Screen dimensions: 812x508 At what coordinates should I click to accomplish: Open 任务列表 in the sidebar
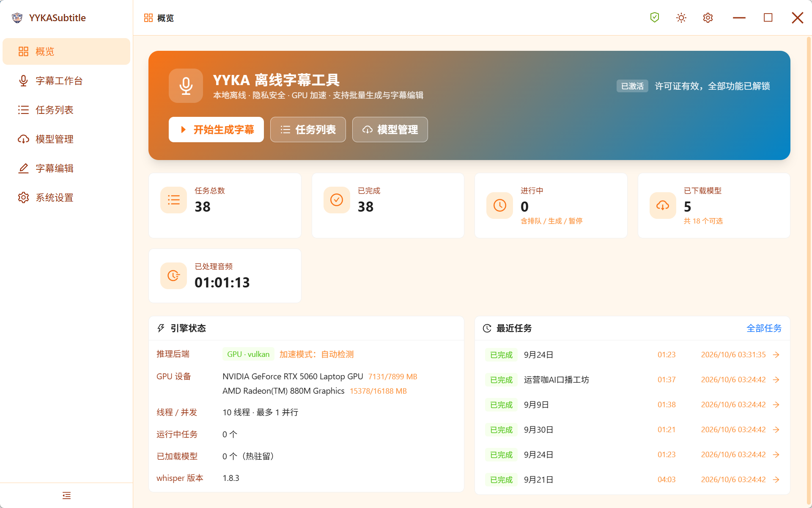tap(66, 110)
